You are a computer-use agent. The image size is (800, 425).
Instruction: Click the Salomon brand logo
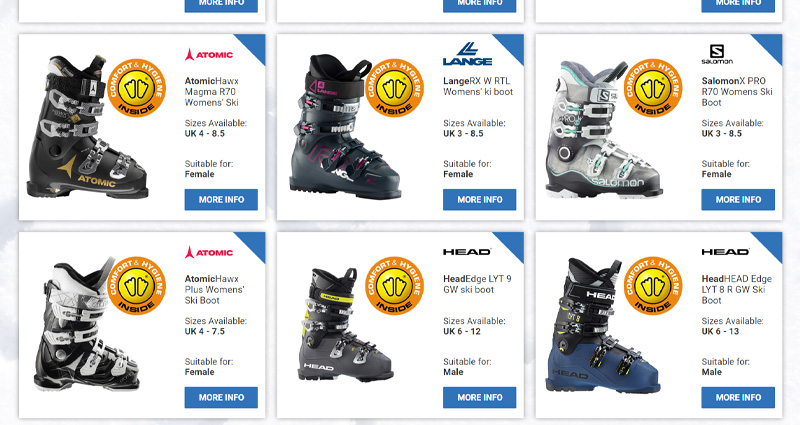[717, 55]
